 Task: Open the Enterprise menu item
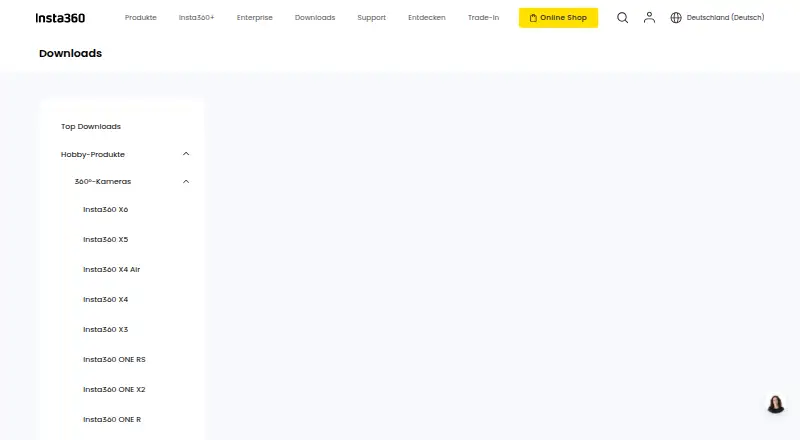click(255, 17)
